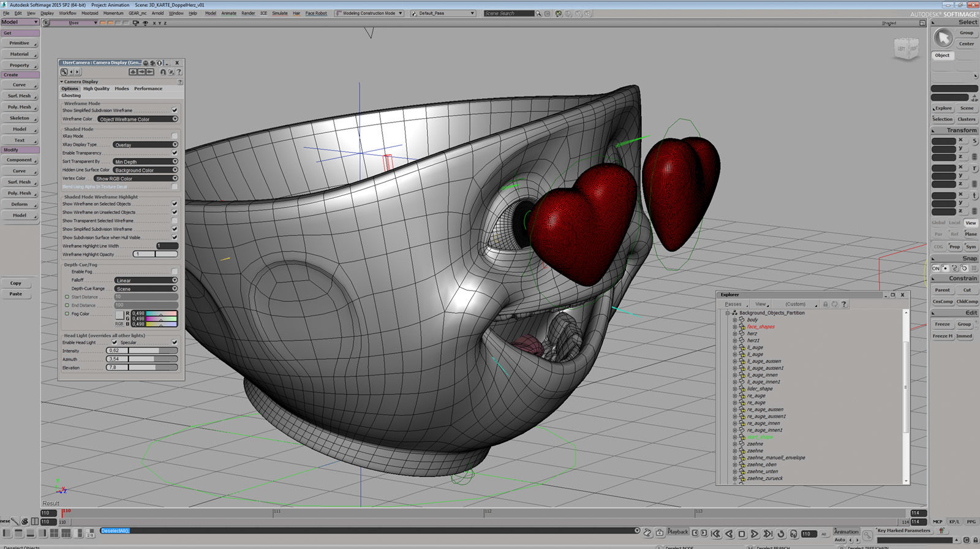
Task: Open the XRay Display Type dropdown
Action: pos(145,145)
